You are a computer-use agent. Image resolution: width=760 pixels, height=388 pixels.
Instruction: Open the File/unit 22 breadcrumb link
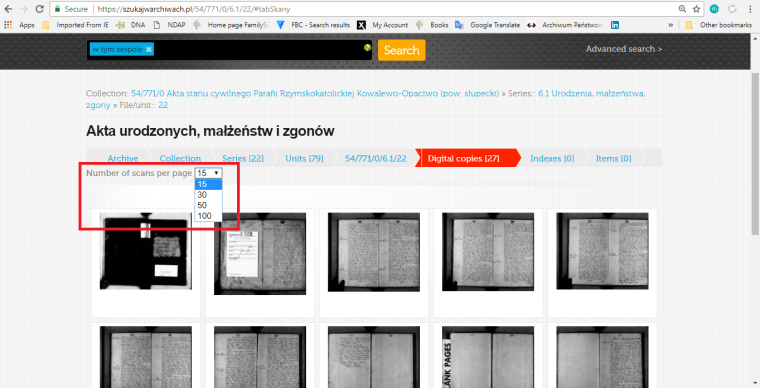[x=163, y=105]
